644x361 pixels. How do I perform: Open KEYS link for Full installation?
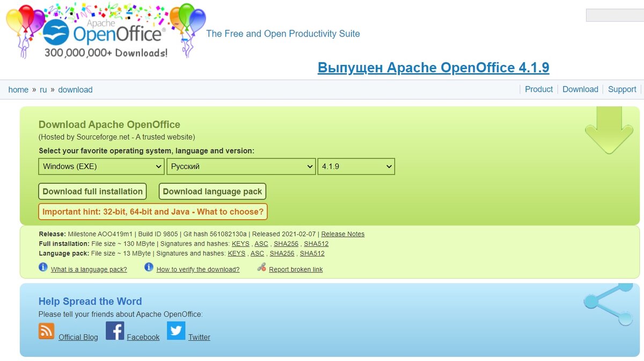[x=240, y=244]
